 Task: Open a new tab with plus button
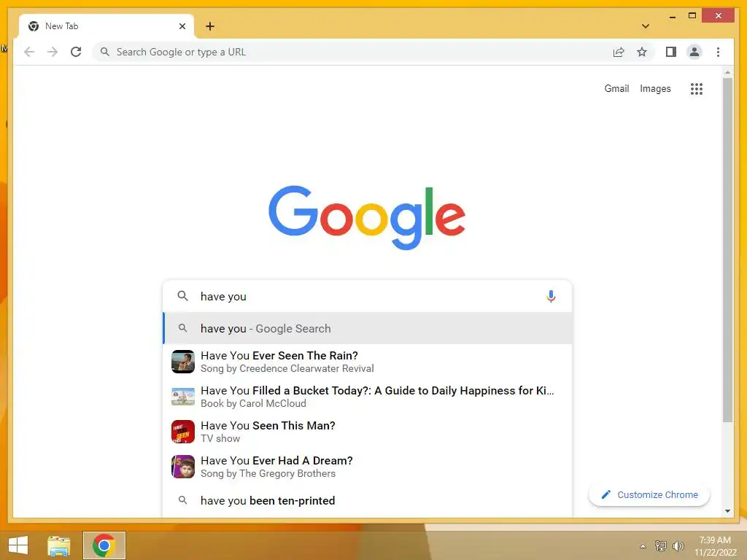[210, 26]
